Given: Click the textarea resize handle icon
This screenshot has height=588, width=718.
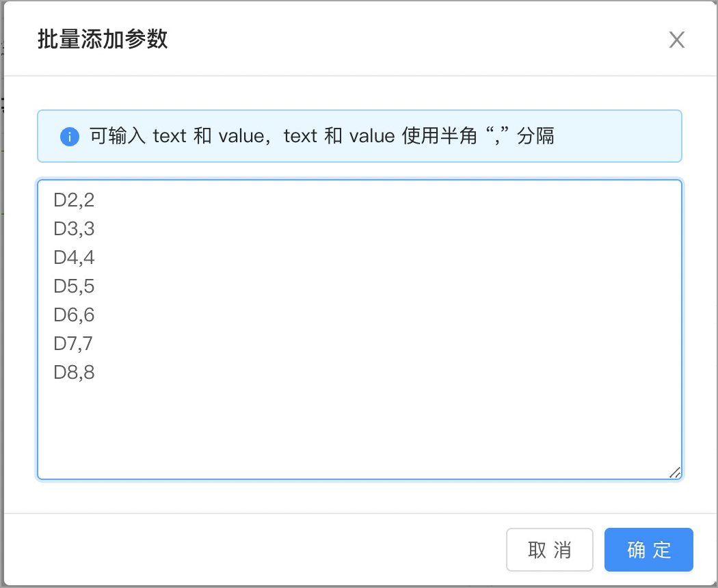Looking at the screenshot, I should pyautogui.click(x=675, y=472).
